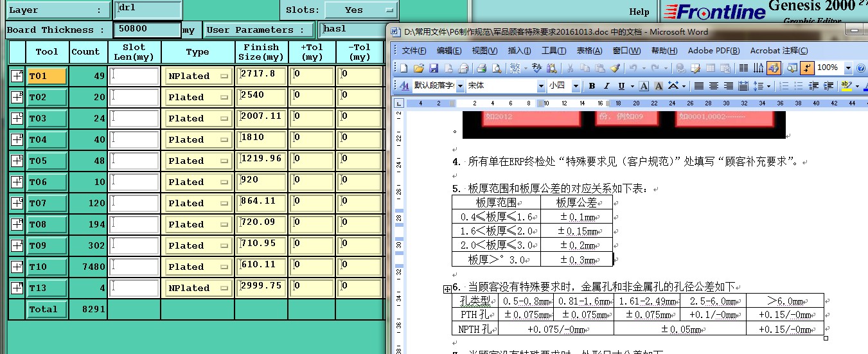
Task: Send document by email from Word toolbar
Action: tap(463, 67)
